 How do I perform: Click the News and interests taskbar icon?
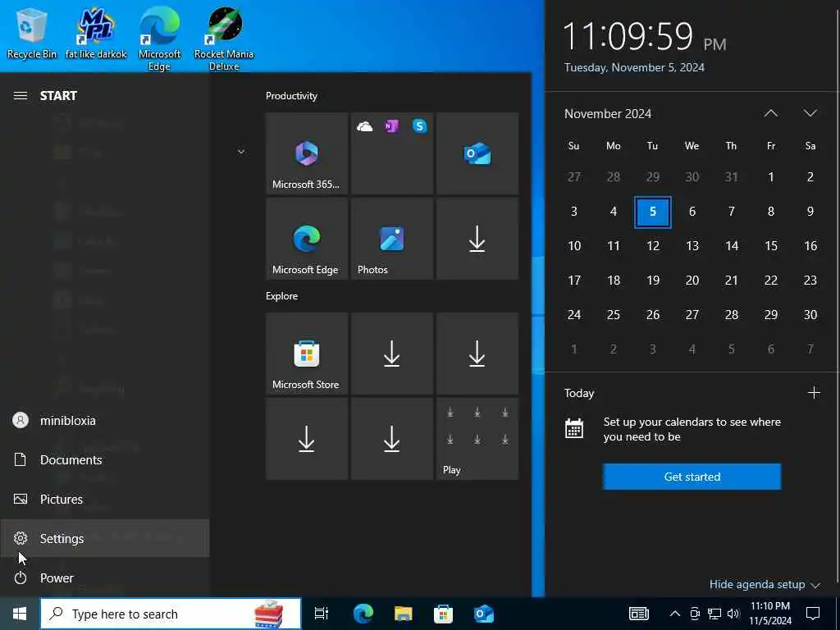click(x=638, y=614)
